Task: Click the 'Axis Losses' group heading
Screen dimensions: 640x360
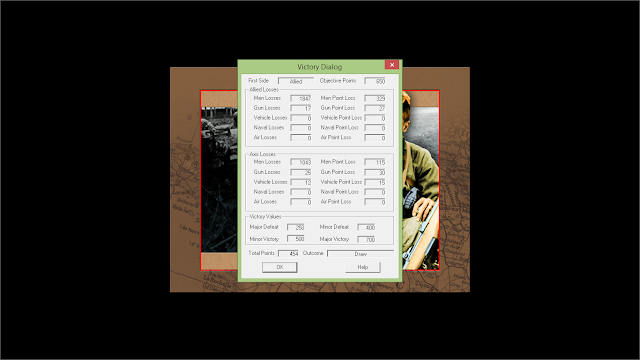Action: click(x=262, y=154)
